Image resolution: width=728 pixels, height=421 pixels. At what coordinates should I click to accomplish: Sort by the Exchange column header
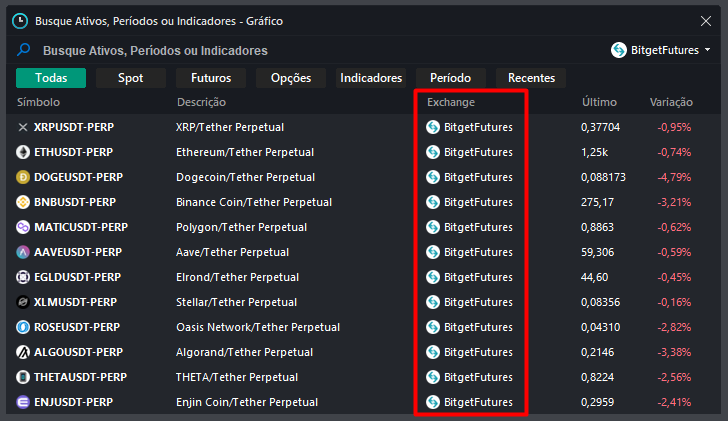pyautogui.click(x=451, y=102)
